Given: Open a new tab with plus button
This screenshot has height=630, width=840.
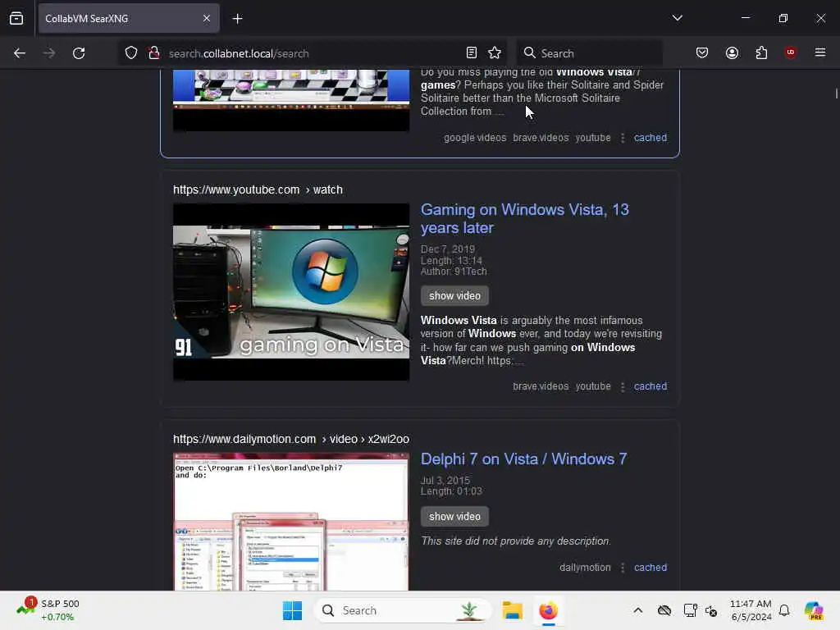Looking at the screenshot, I should [x=237, y=19].
